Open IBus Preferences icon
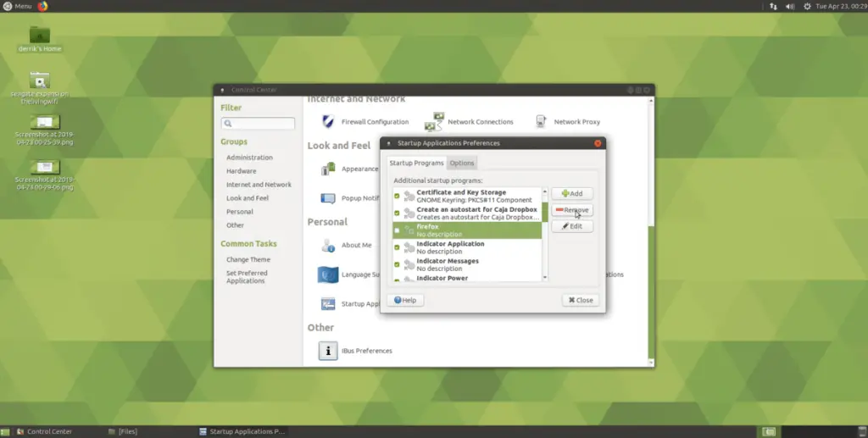The height and width of the screenshot is (438, 868). click(x=328, y=351)
